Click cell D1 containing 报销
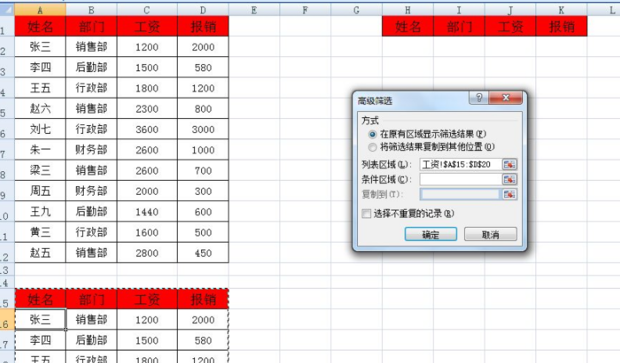The image size is (620, 363). [203, 26]
